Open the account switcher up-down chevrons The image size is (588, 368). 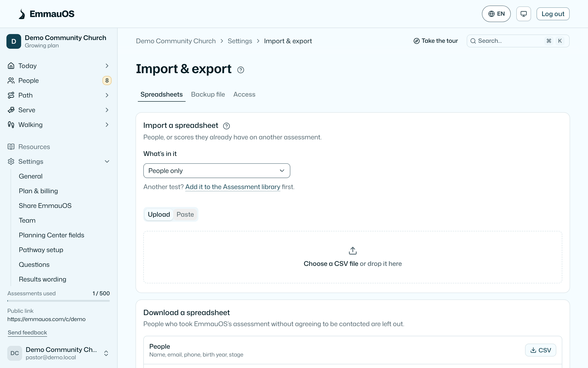[106, 353]
